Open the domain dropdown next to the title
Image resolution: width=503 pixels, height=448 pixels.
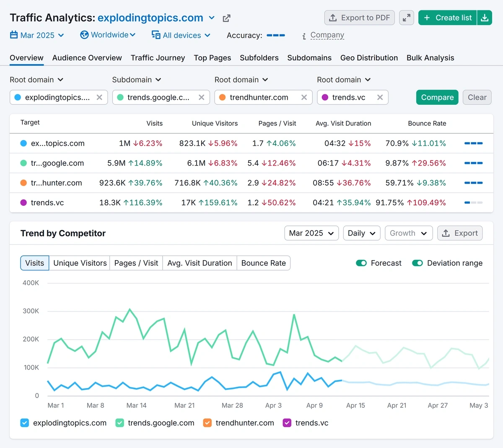(x=212, y=18)
